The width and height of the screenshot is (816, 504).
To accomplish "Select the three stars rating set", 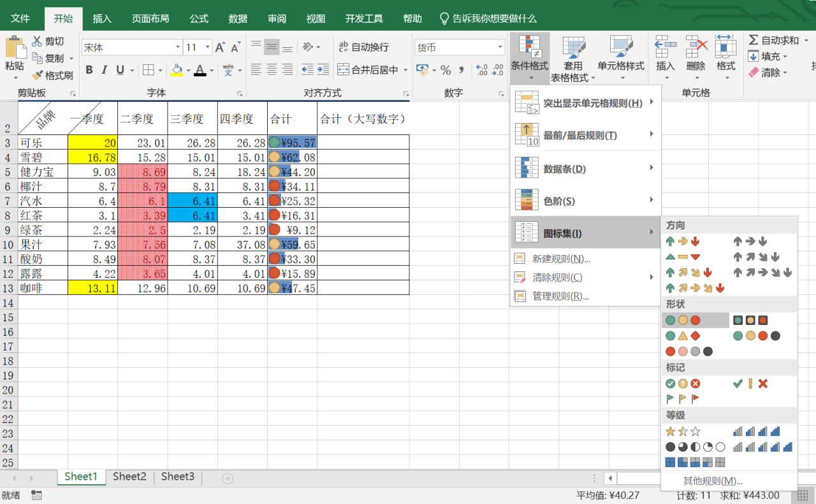I will (682, 431).
